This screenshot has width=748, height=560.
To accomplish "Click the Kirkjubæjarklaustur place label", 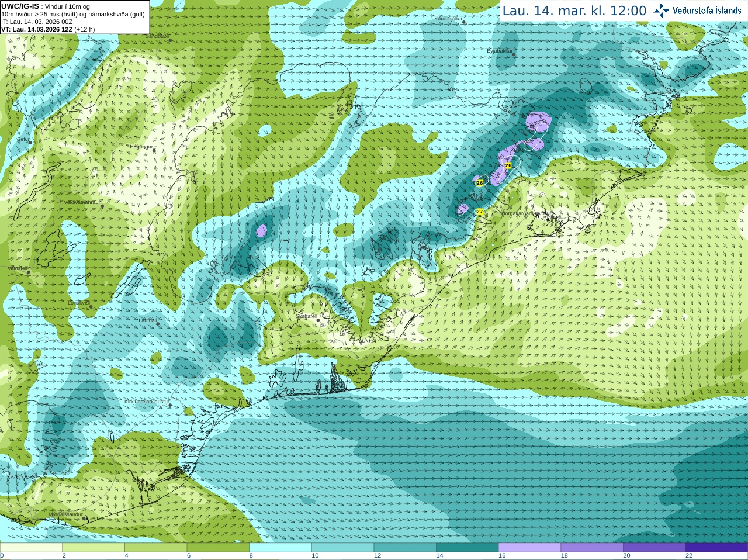I will (x=147, y=402).
